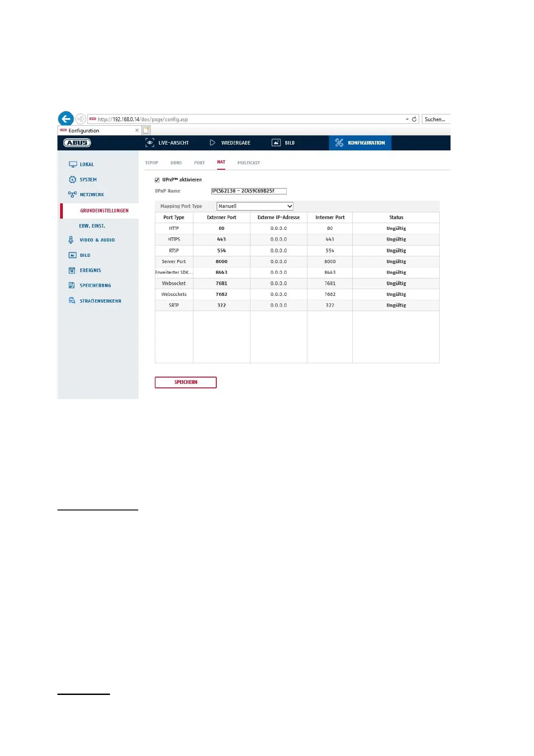Click external port 322 of SRTP row
Screen dimensions: 534x756
(x=222, y=305)
